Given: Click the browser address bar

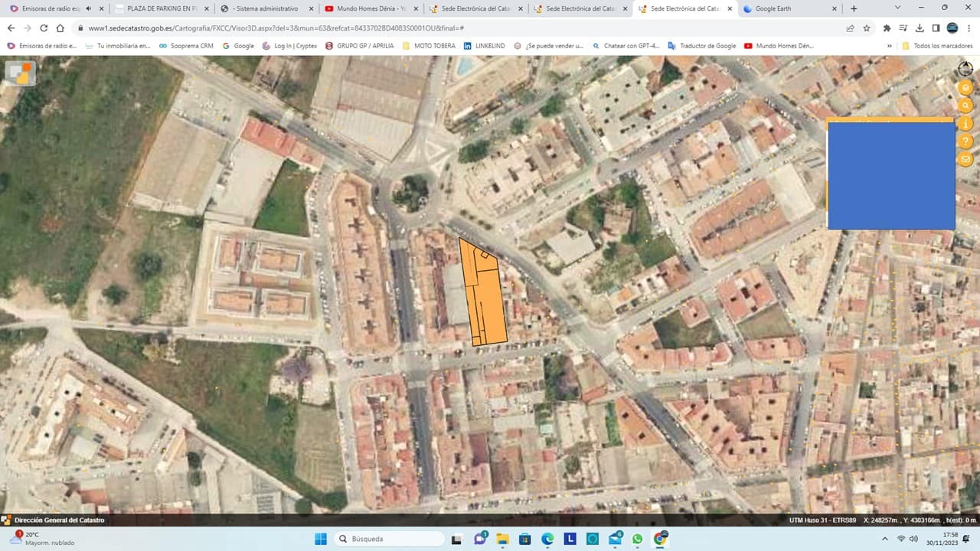Looking at the screenshot, I should coord(306,28).
